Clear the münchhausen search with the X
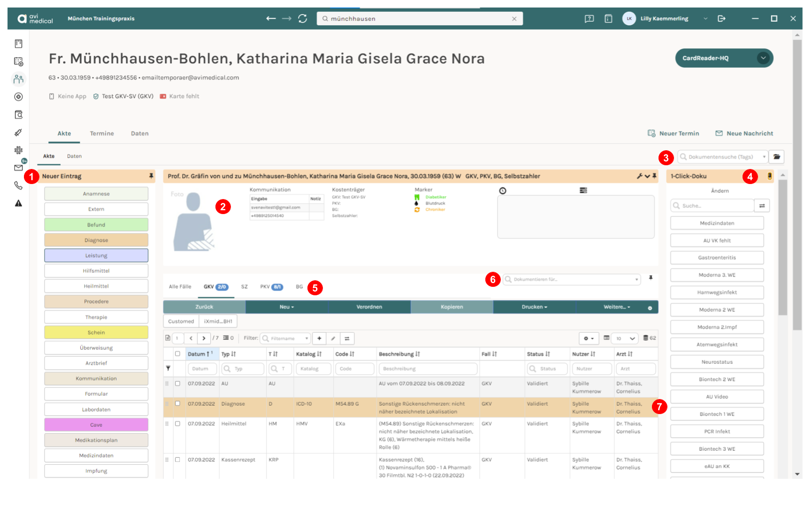 (x=514, y=19)
